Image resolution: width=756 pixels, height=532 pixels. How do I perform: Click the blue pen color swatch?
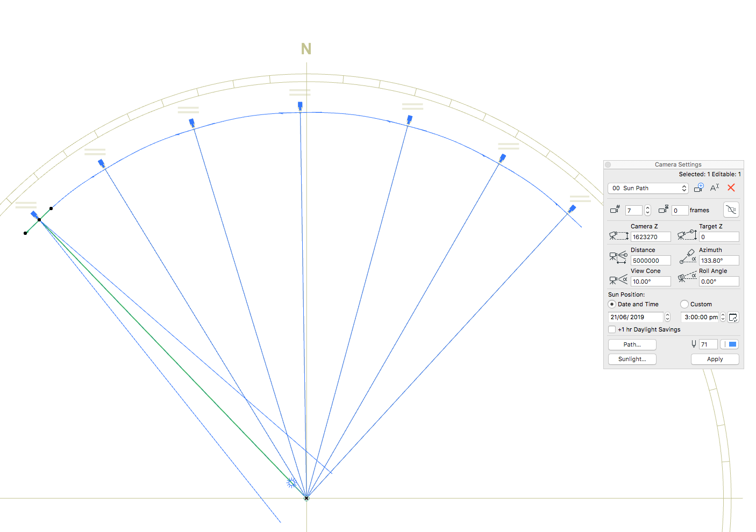730,344
